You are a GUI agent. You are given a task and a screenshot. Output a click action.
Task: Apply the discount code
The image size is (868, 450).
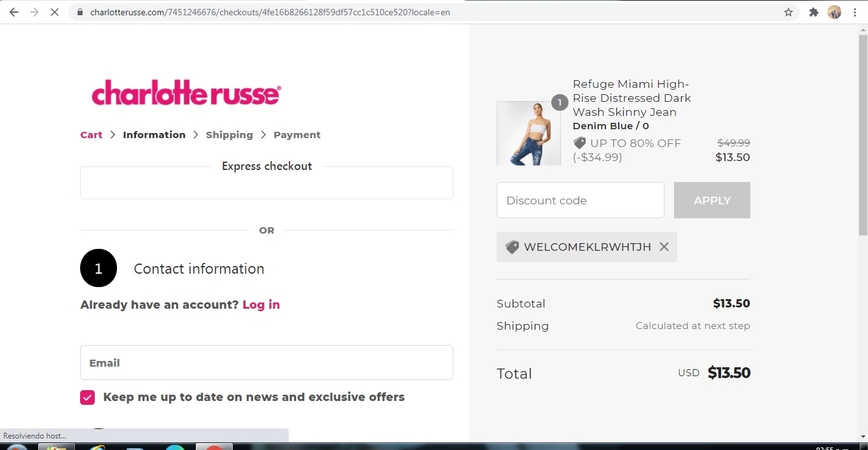tap(712, 200)
